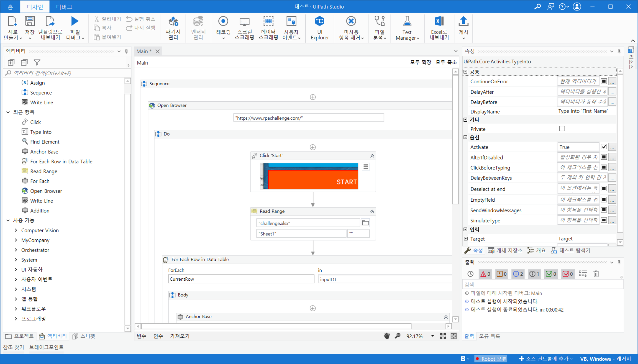Expand Computer Vision category
This screenshot has width=638, height=364.
[16, 230]
